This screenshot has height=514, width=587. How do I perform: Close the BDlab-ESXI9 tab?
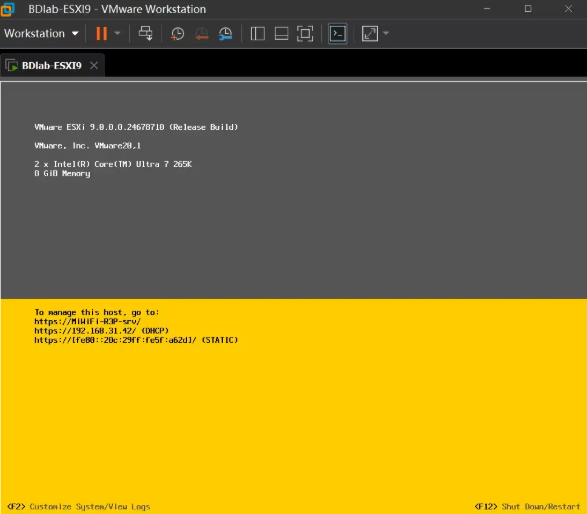[94, 66]
